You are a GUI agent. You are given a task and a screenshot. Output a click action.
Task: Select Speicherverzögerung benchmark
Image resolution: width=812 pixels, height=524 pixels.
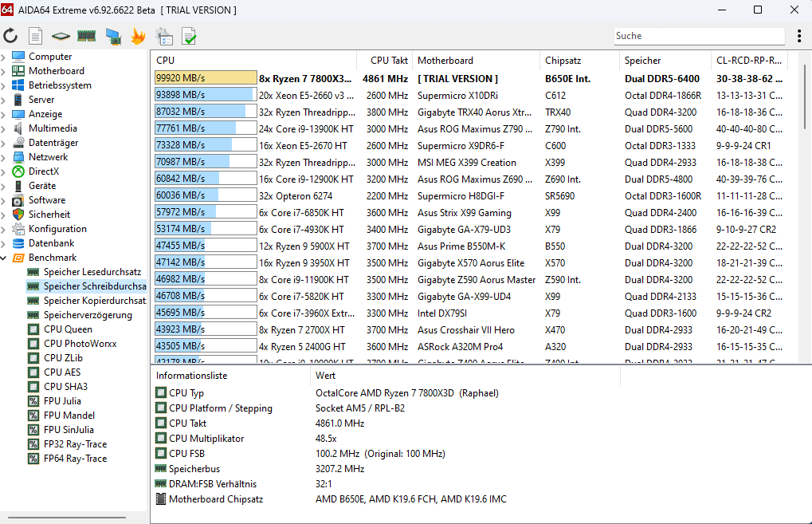click(88, 314)
